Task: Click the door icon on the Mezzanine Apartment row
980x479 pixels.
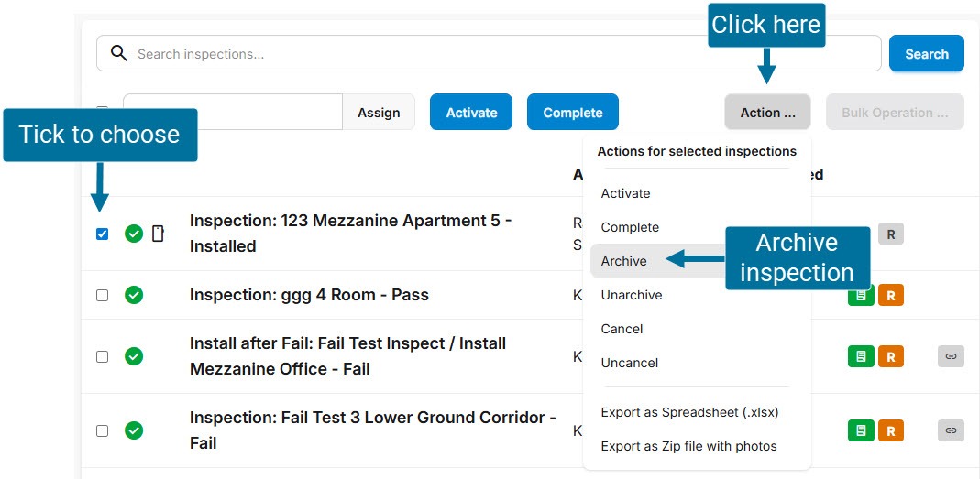Action: point(158,234)
